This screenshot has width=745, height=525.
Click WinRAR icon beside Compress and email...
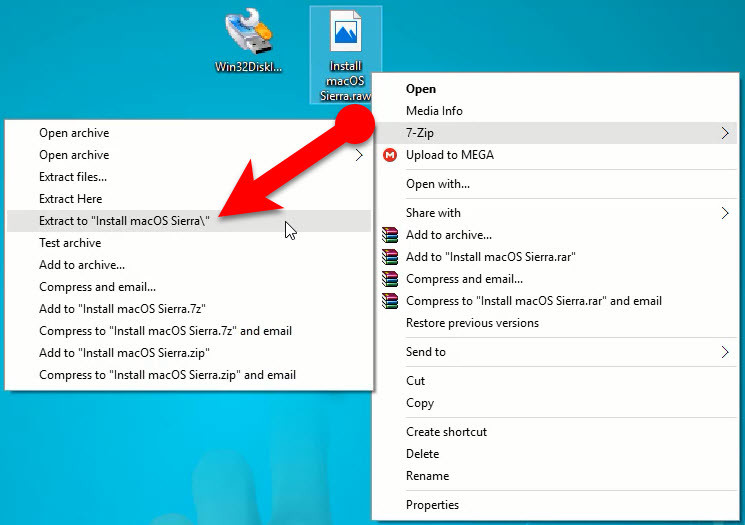point(390,279)
